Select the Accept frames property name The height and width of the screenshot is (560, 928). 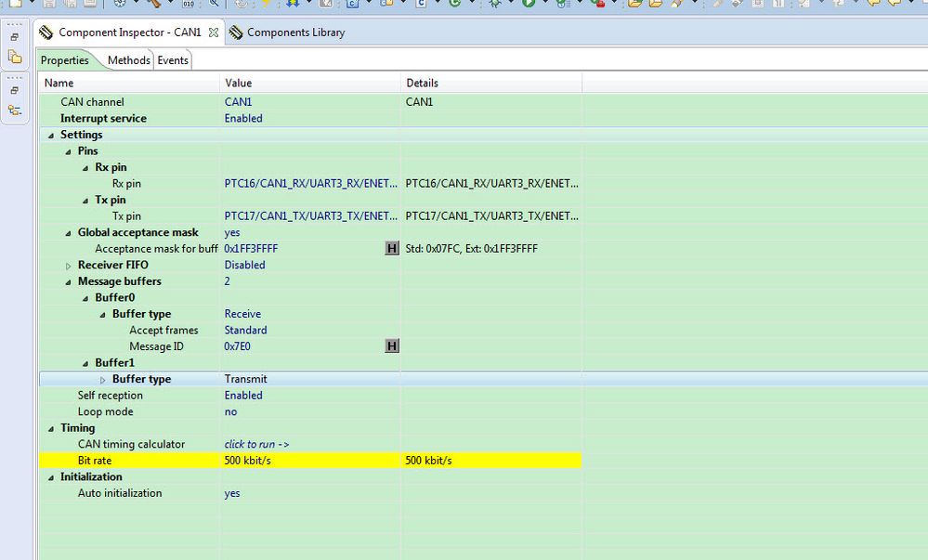(163, 331)
